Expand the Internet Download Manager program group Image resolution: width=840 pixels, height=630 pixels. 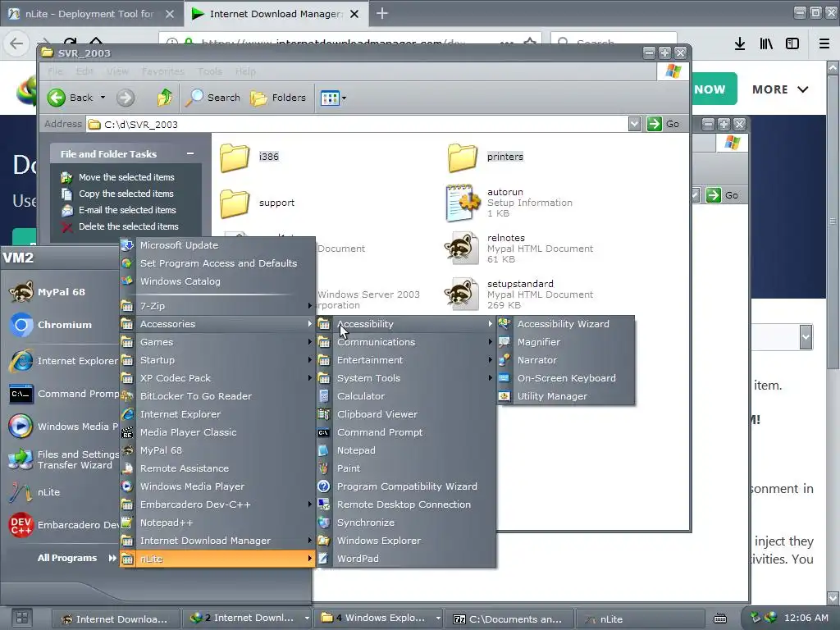point(217,541)
